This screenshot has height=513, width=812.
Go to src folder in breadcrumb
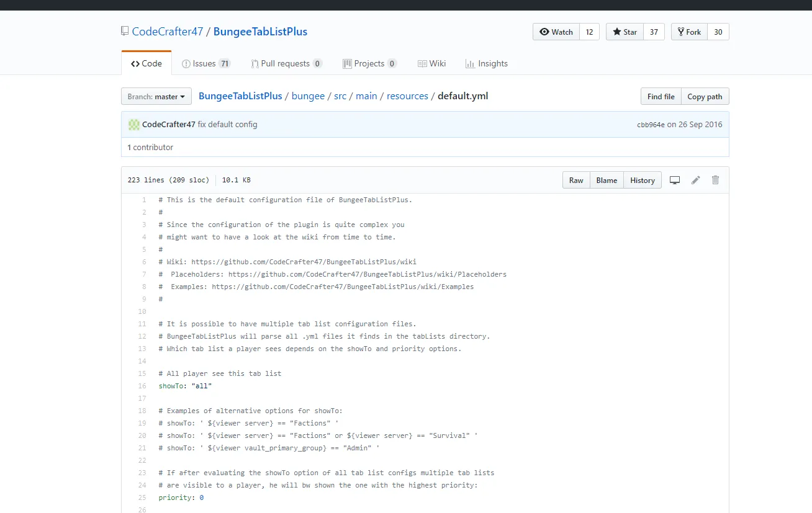point(340,96)
